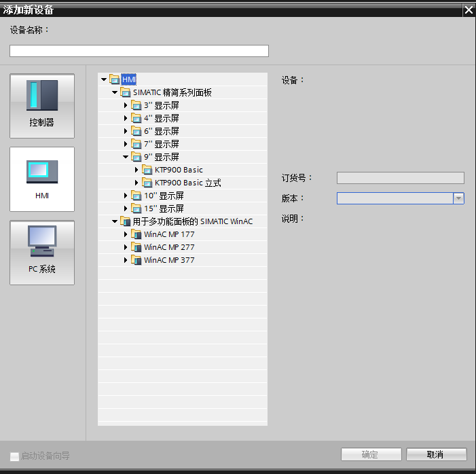Select the HMI tree item label

pos(129,79)
